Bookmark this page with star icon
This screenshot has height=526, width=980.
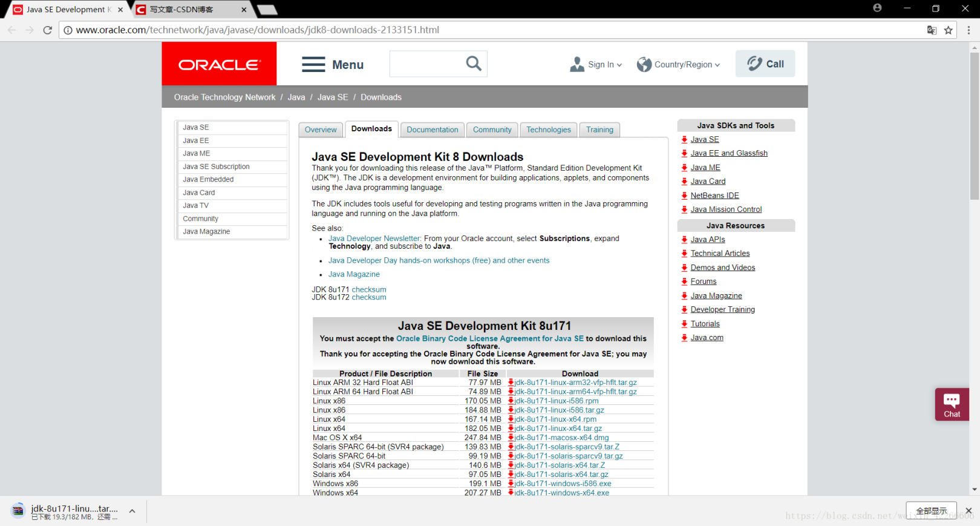click(x=948, y=30)
